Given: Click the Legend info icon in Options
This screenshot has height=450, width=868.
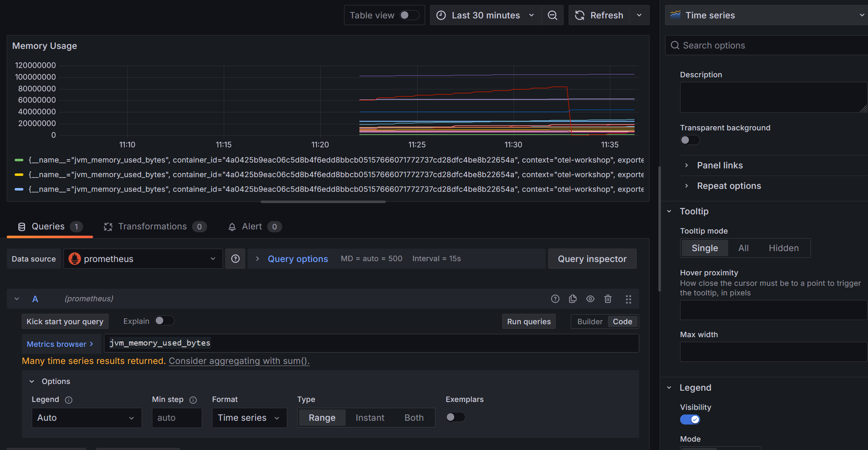Looking at the screenshot, I should [69, 400].
